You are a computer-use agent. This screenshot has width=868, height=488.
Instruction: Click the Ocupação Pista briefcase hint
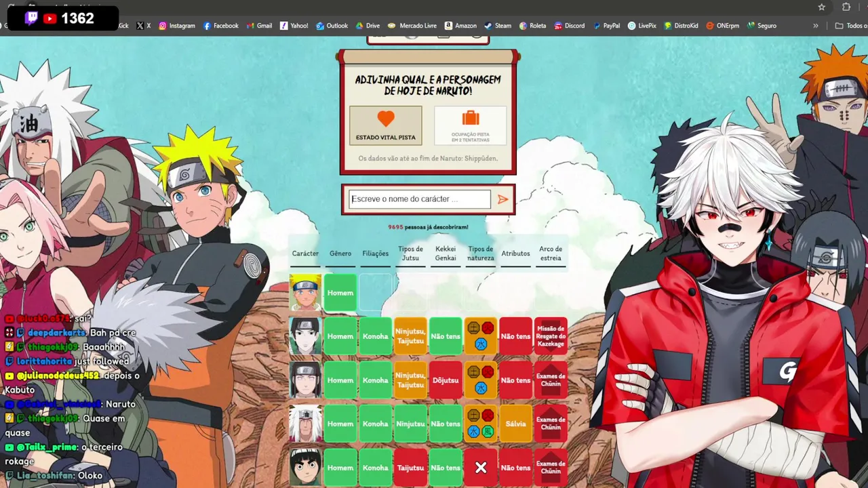tap(471, 125)
